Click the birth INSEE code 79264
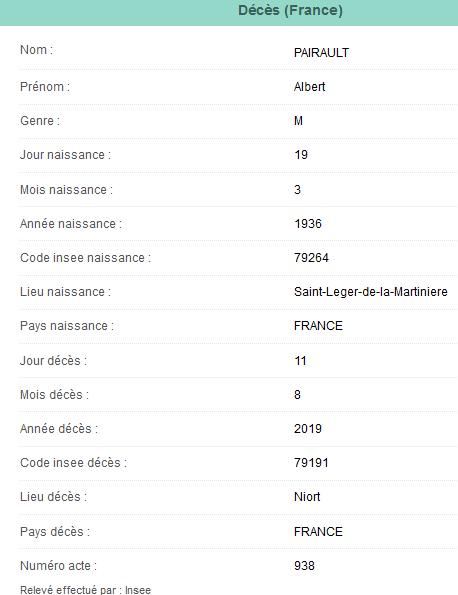 311,258
